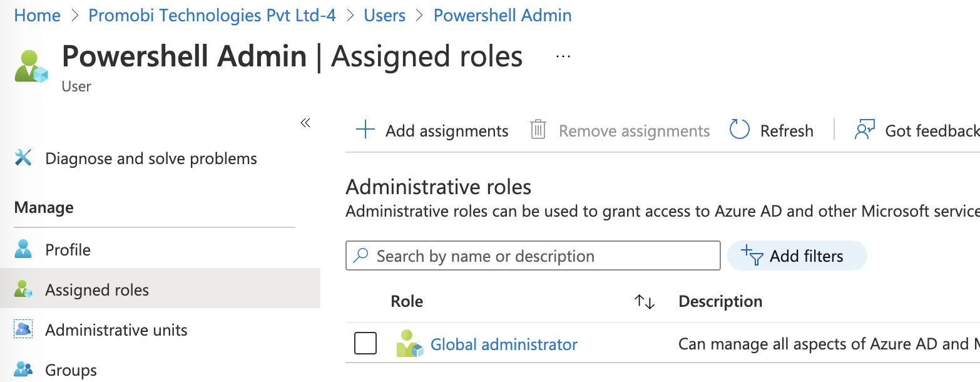Click the Administrative roles heading
Screen dimensions: 980x382
pos(438,187)
